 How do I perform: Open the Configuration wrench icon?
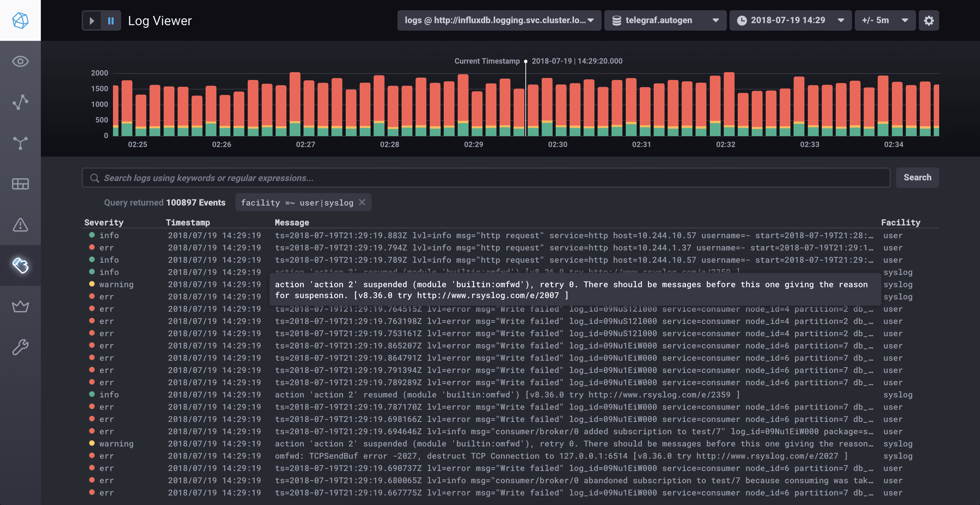tap(20, 347)
